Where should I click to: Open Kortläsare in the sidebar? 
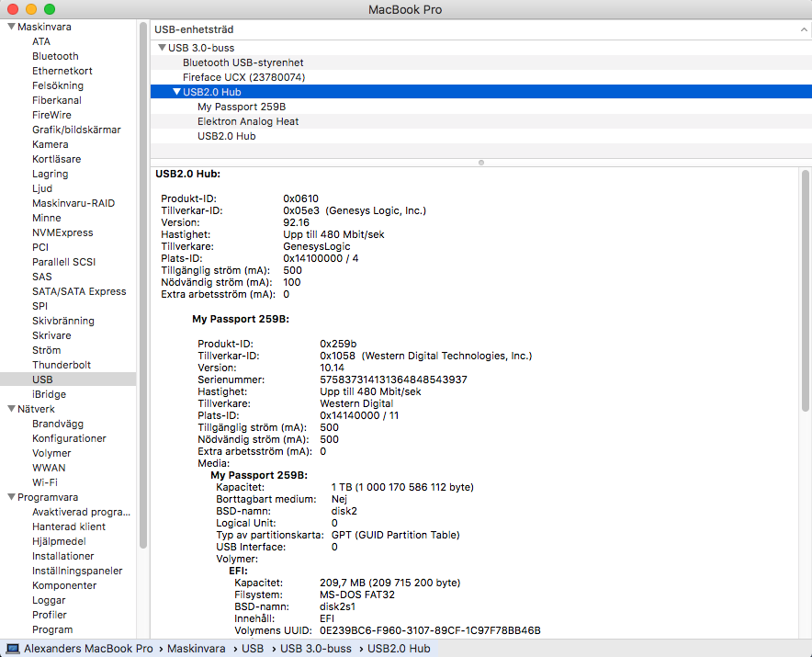(56, 159)
